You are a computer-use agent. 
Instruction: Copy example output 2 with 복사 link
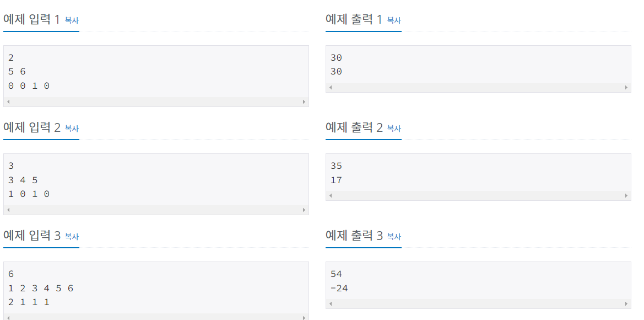point(394,129)
